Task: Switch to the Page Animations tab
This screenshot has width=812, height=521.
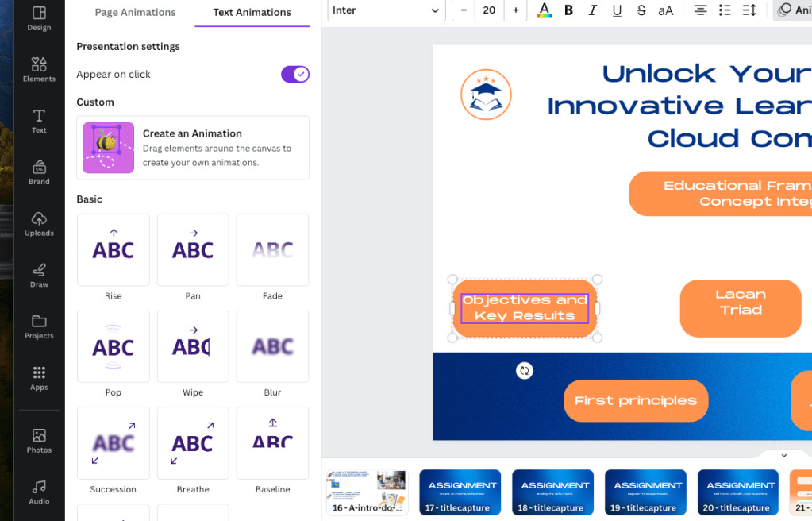Action: (x=135, y=13)
